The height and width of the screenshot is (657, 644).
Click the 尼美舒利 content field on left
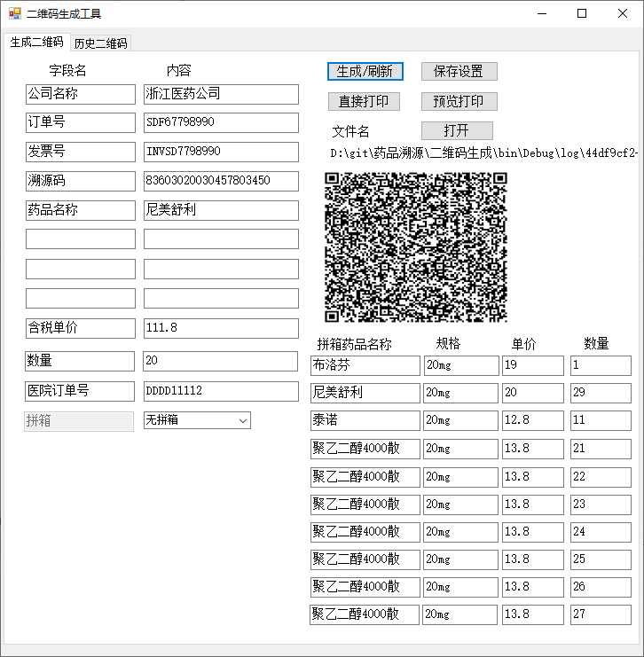[221, 210]
